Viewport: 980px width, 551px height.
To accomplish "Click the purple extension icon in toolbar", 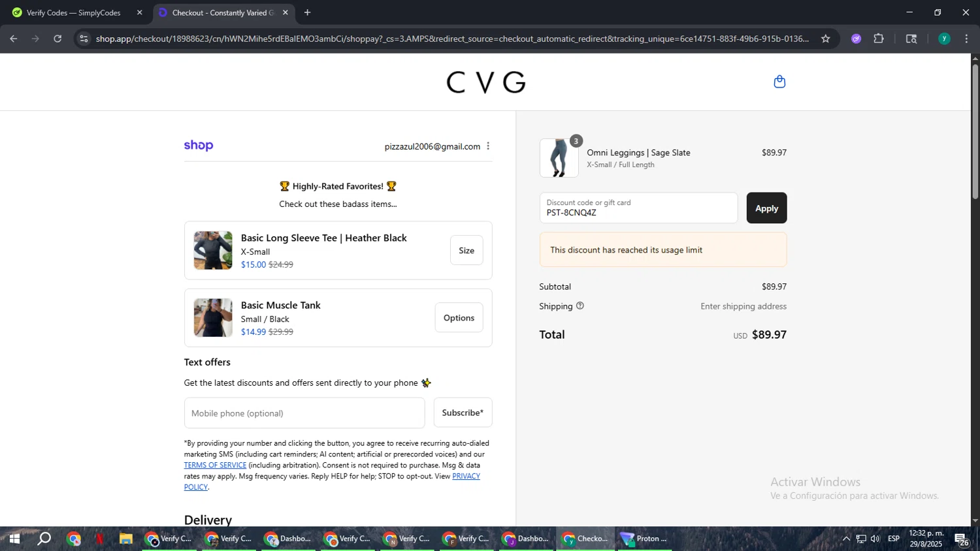I will [x=857, y=39].
